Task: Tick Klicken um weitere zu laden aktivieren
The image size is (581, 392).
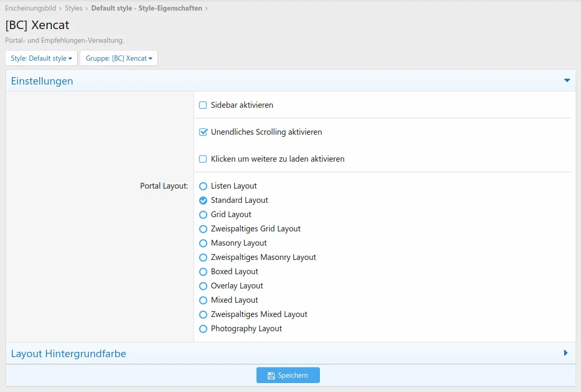Action: (x=203, y=159)
